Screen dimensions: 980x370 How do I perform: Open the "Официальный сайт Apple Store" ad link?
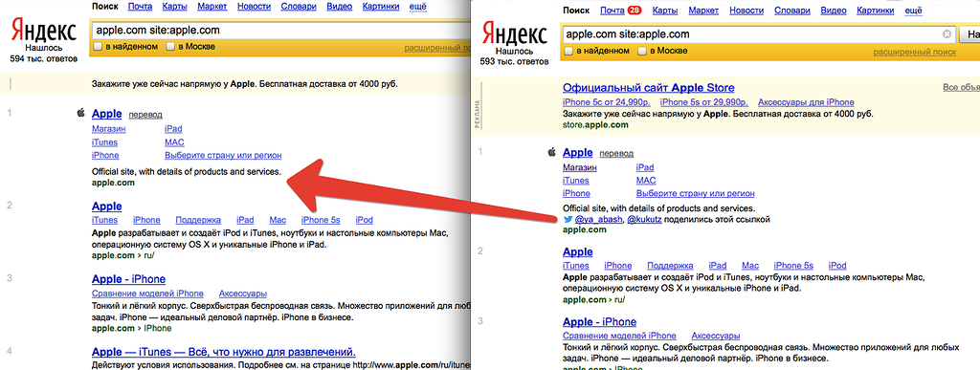(648, 87)
